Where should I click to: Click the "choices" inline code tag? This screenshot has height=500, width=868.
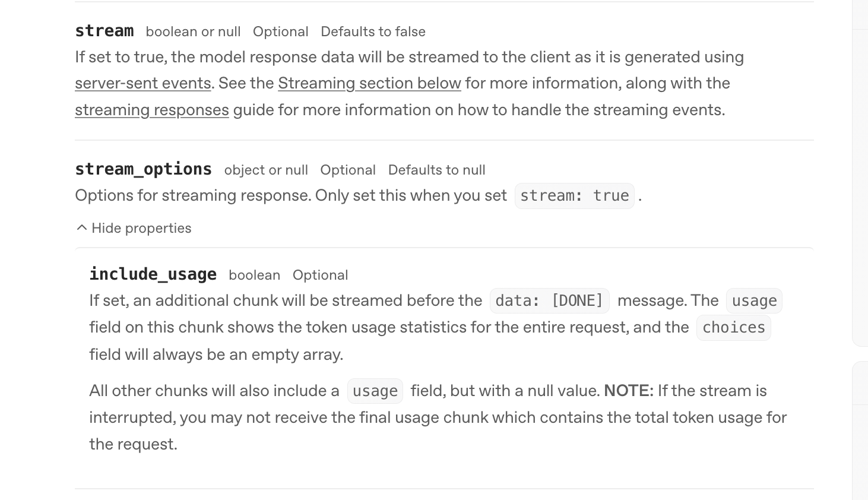(x=733, y=328)
